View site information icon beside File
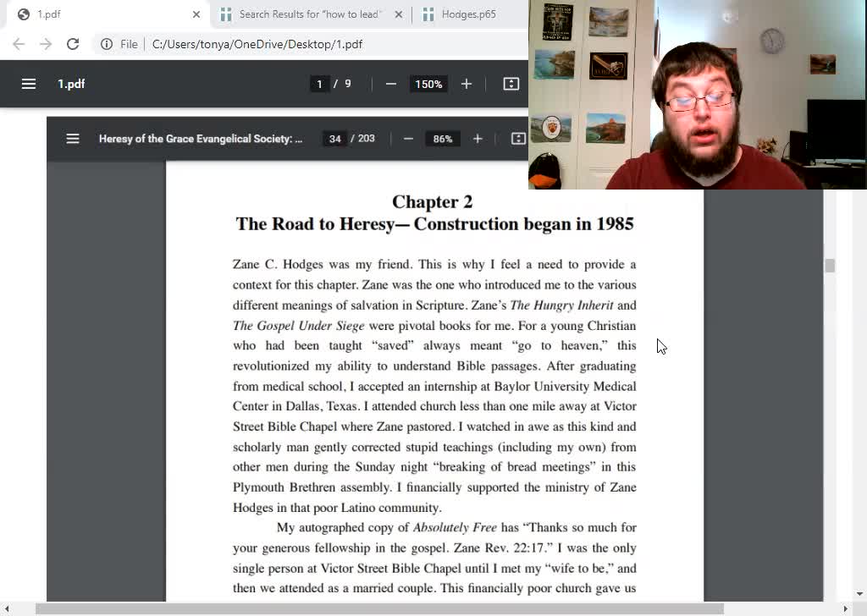The width and height of the screenshot is (867, 616). 107,44
